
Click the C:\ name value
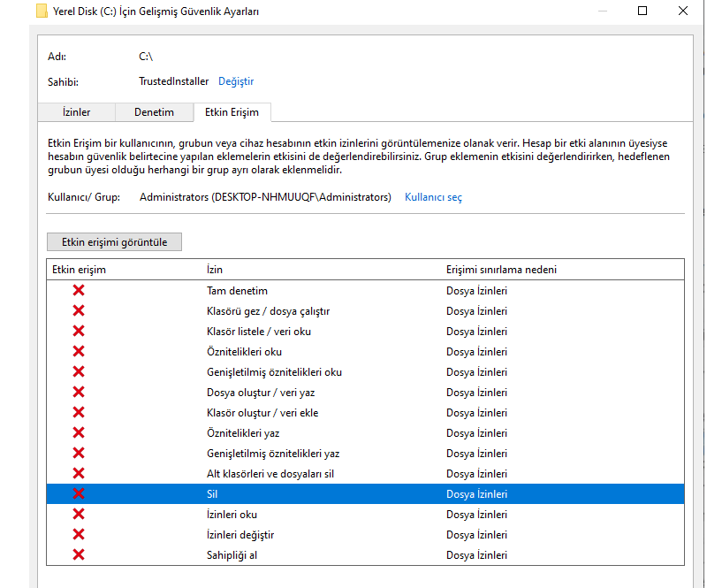click(x=146, y=57)
